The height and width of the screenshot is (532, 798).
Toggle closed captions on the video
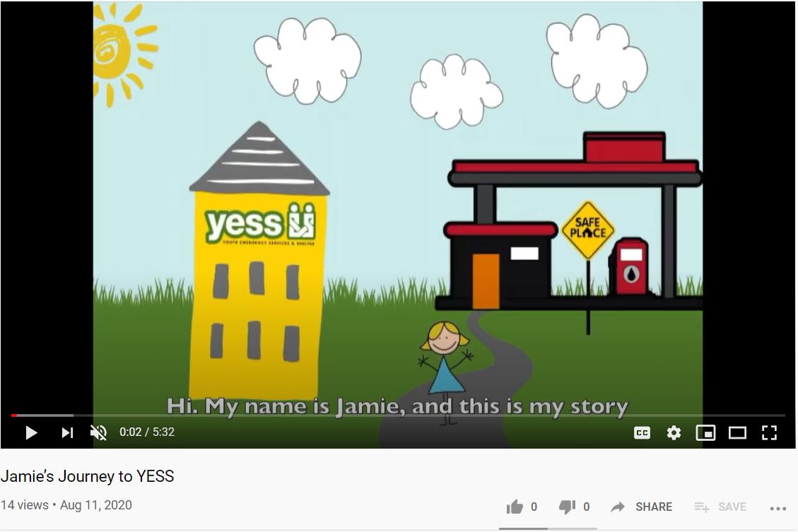[x=642, y=433]
